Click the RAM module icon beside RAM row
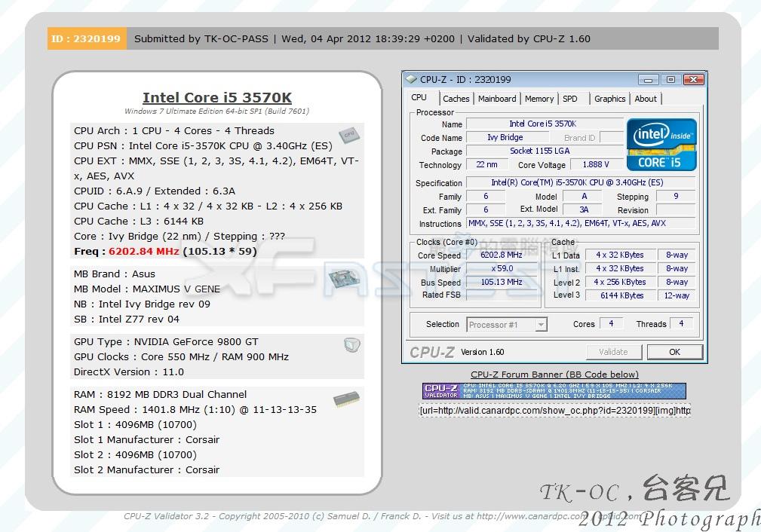Screen dimensions: 761x532 346,399
